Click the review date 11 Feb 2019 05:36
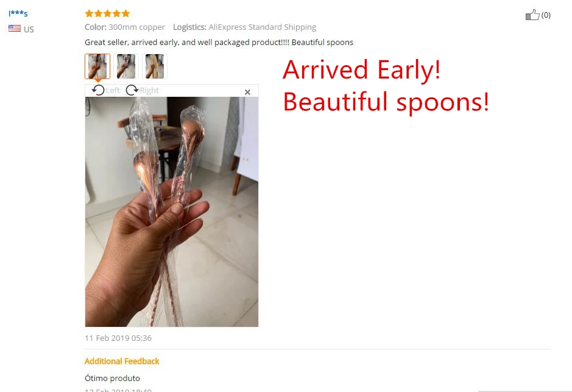 pyautogui.click(x=118, y=338)
